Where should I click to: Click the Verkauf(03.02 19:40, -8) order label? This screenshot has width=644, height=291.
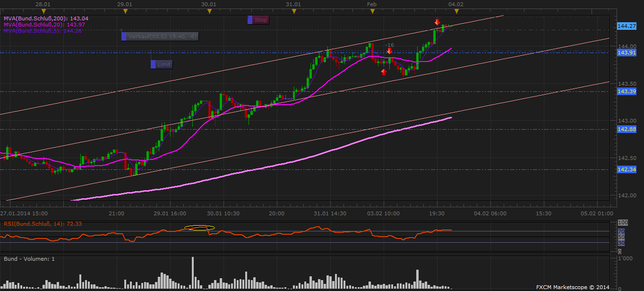160,36
